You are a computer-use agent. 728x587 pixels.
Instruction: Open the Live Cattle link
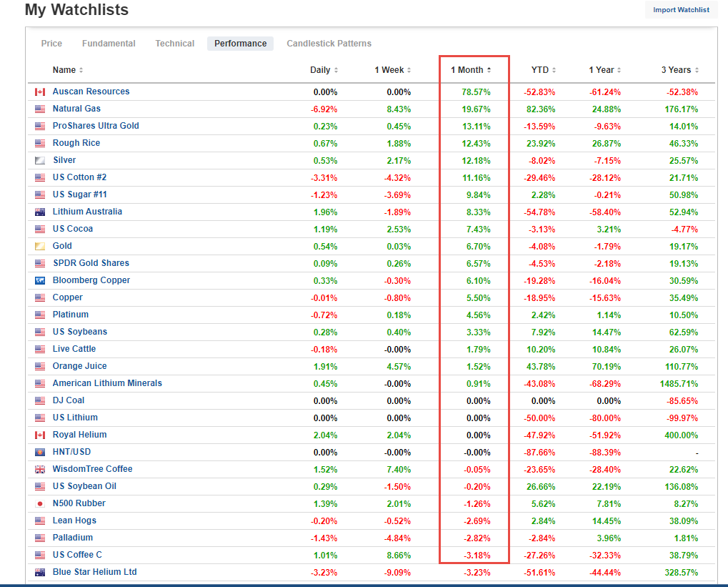tap(74, 350)
